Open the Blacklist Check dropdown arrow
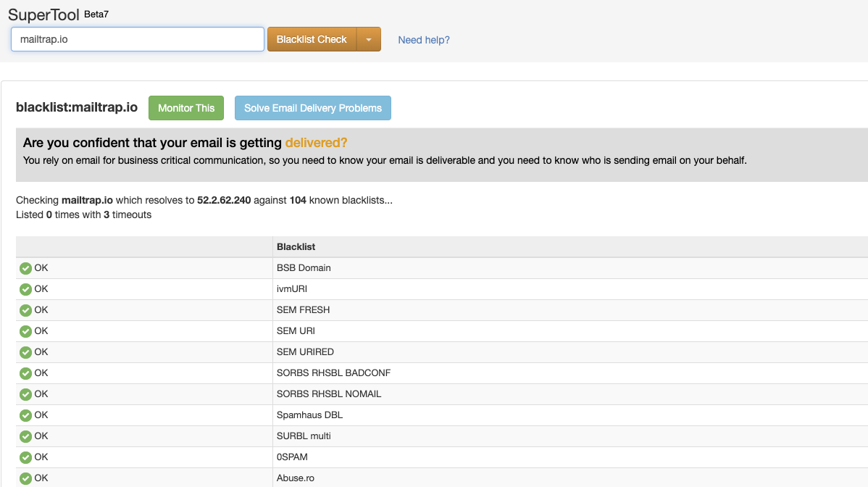868x487 pixels. [x=369, y=39]
